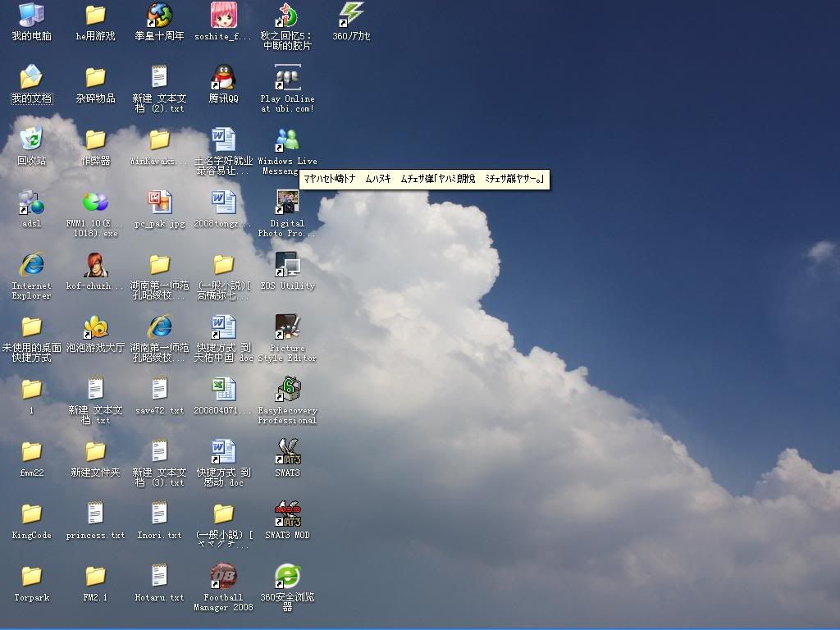Select the Internet Explorer shortcut icon
840x630 pixels.
[x=31, y=265]
